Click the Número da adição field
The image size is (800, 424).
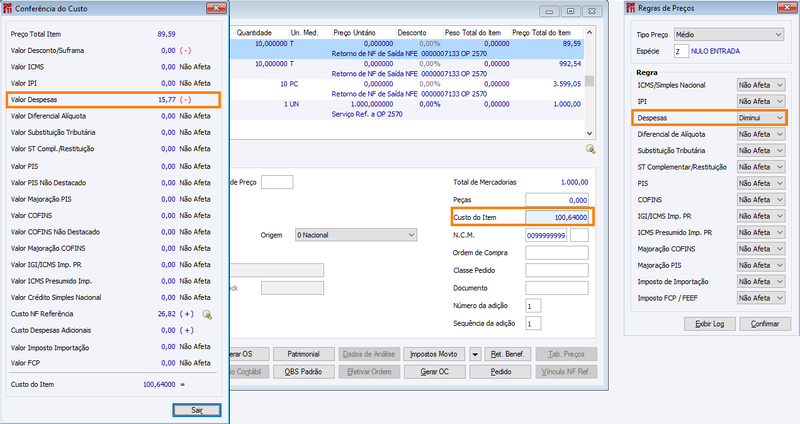click(x=533, y=306)
